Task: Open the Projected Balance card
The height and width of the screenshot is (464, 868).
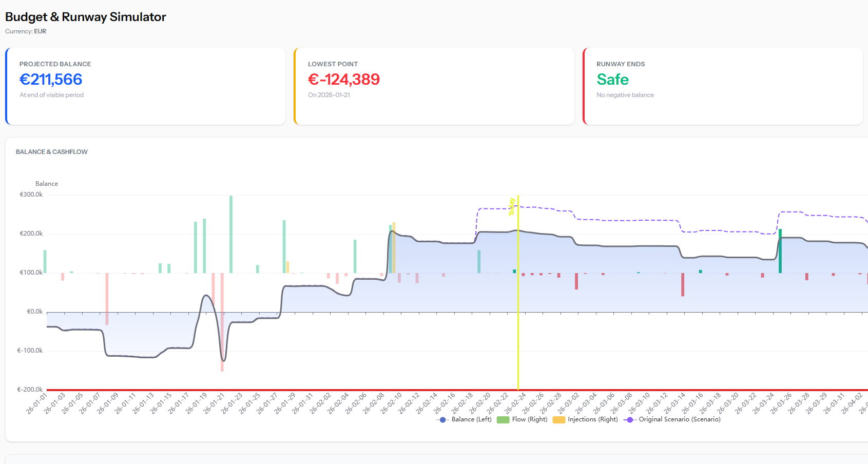Action: point(145,86)
